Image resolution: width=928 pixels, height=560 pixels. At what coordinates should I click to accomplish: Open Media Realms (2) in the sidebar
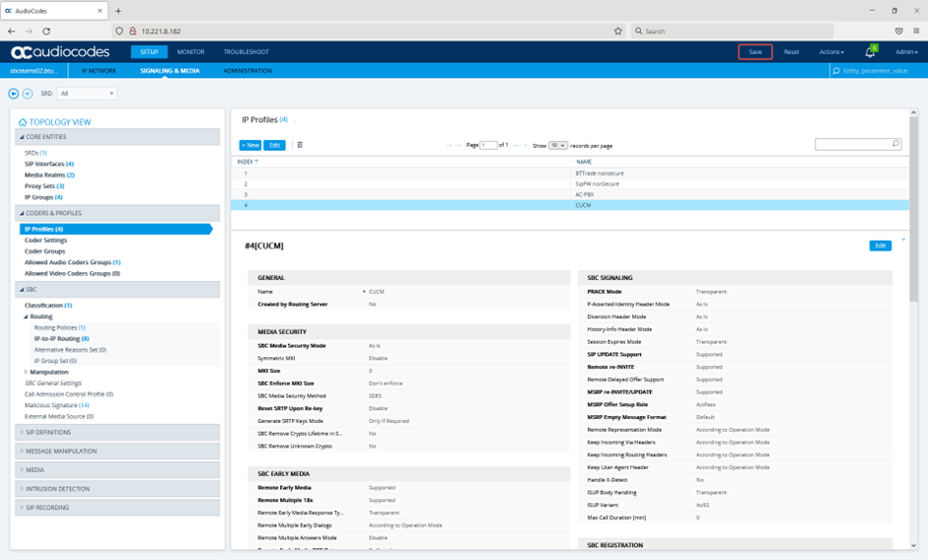coord(49,175)
